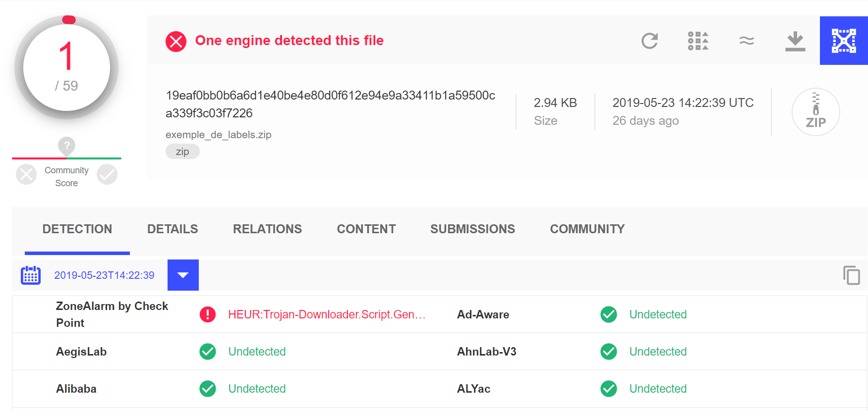
Task: Click the circular ZIP file type badge
Action: coord(815,112)
